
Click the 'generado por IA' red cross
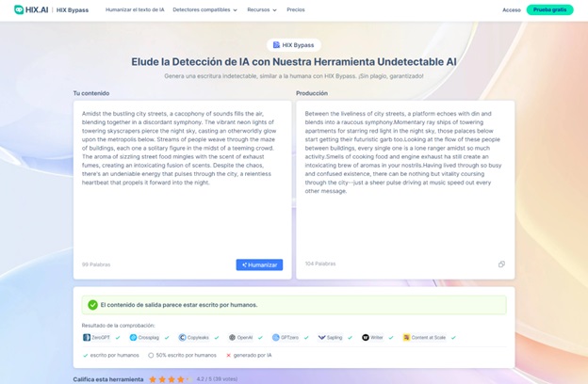pos(229,356)
